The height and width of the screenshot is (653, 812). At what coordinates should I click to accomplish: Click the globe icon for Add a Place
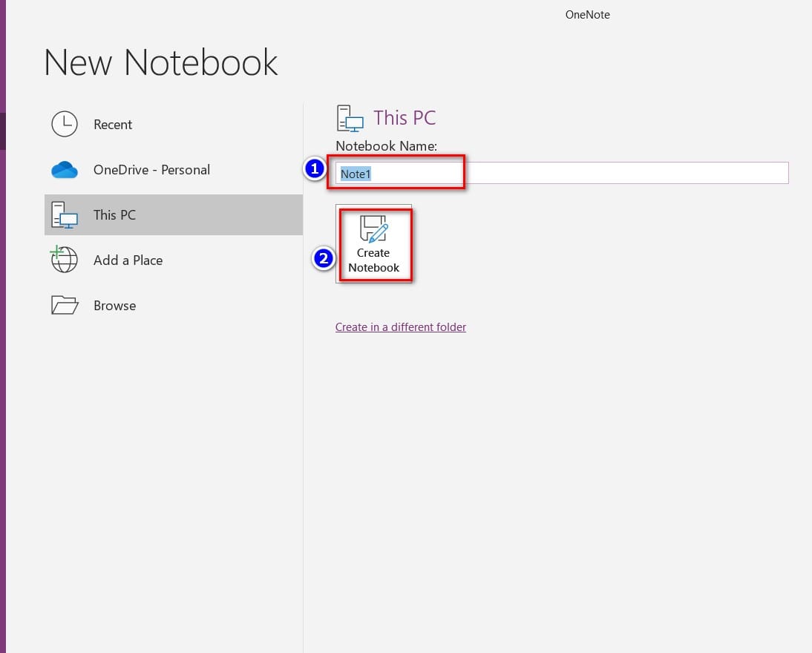tap(65, 260)
